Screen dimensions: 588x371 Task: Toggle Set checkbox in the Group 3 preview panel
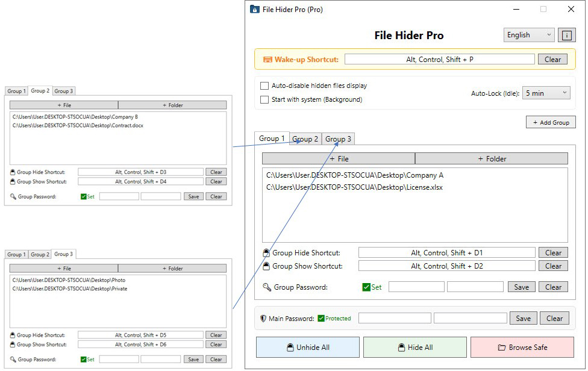[x=84, y=360]
